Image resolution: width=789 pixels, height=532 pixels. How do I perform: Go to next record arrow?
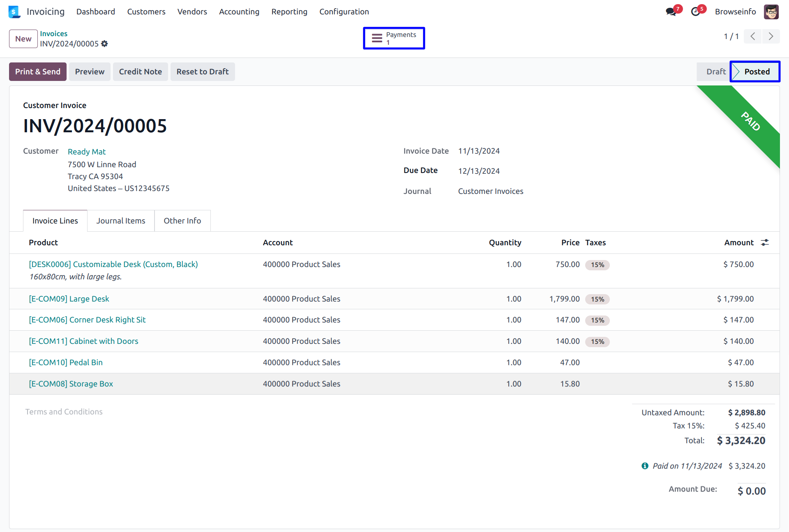pos(771,36)
